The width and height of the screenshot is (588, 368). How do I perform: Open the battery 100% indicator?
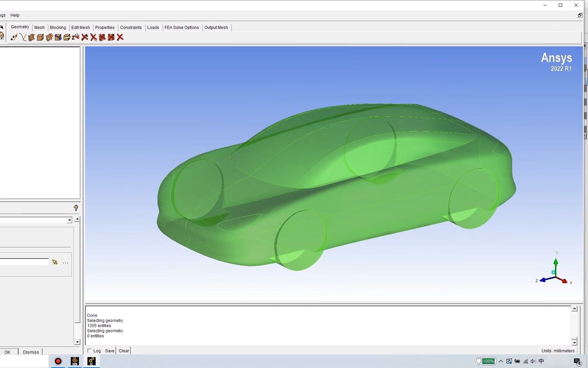(488, 361)
